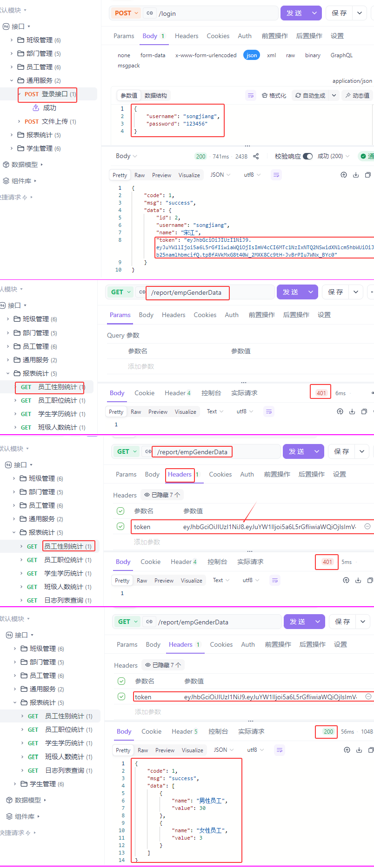Viewport: 374px width, 868px height.
Task: Select the 成功 example under 登录接口
Action: pyautogui.click(x=49, y=108)
